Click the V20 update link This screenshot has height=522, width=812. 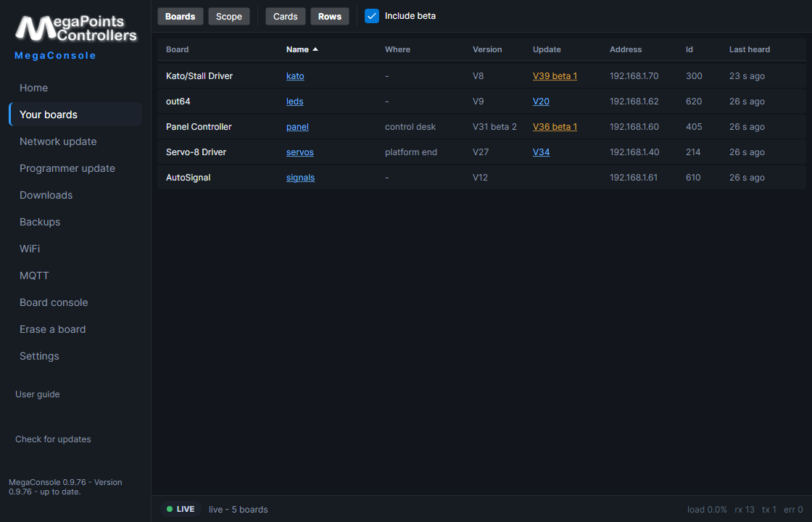pyautogui.click(x=541, y=101)
